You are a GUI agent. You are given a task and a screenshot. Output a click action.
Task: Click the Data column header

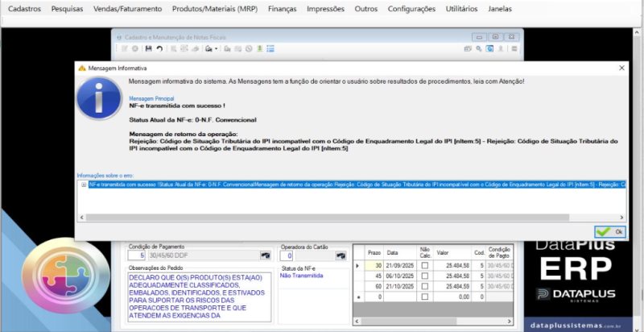coord(400,253)
